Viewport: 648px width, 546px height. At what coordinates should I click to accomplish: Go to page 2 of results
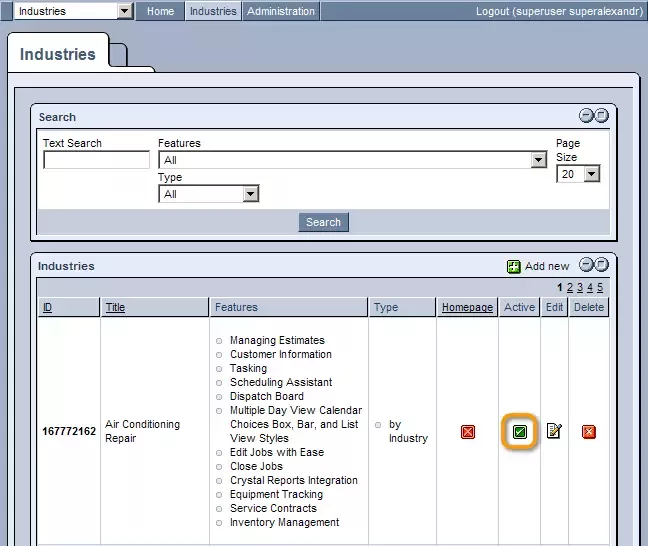570,287
